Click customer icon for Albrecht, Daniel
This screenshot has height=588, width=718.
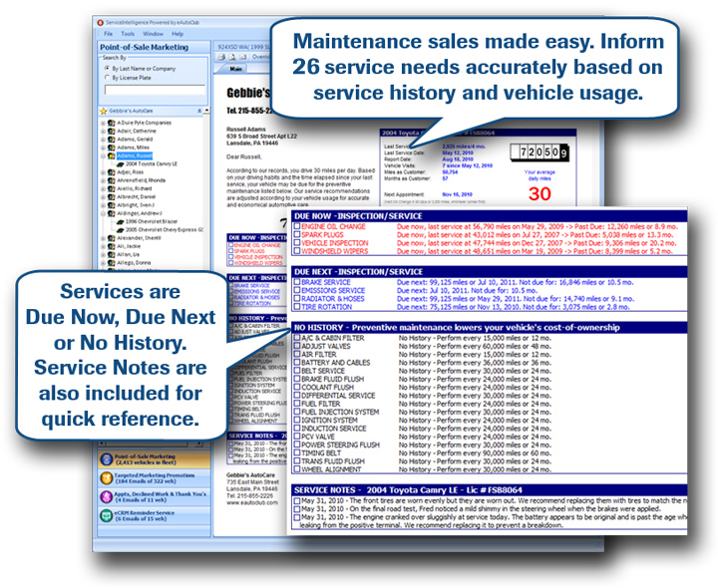(112, 196)
